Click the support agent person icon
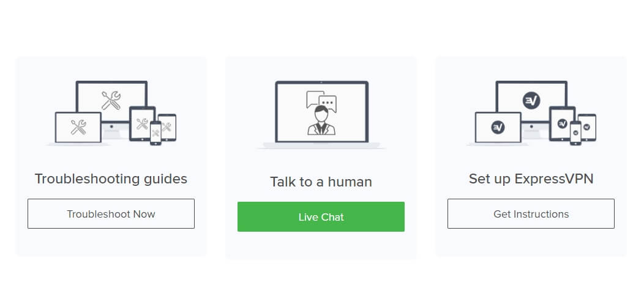Viewport: 644px width, 302px height. [x=321, y=120]
